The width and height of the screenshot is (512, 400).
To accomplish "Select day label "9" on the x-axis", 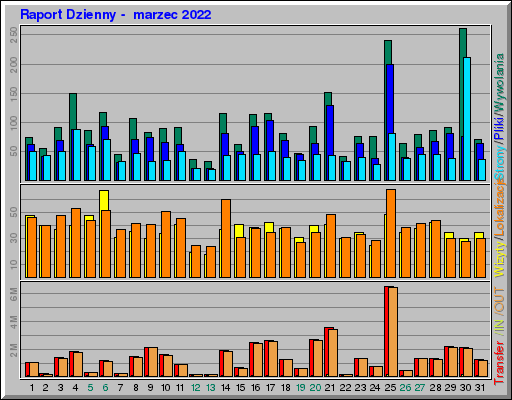I will 150,388.
